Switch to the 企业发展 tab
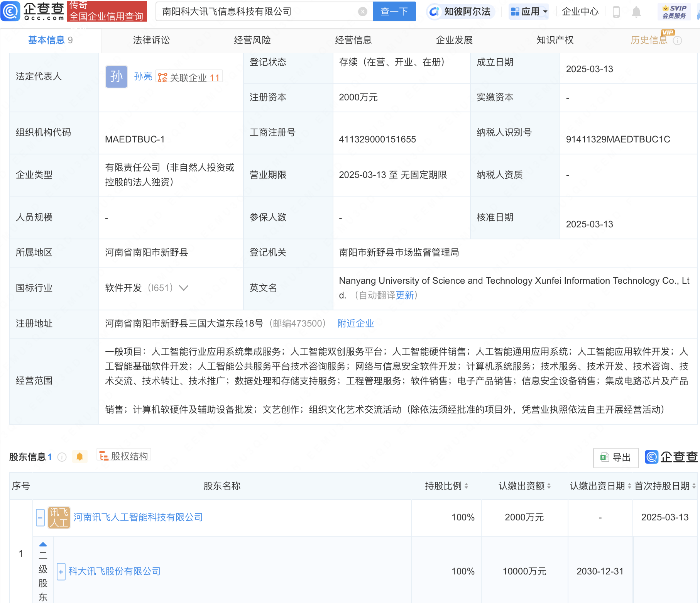 coord(454,40)
